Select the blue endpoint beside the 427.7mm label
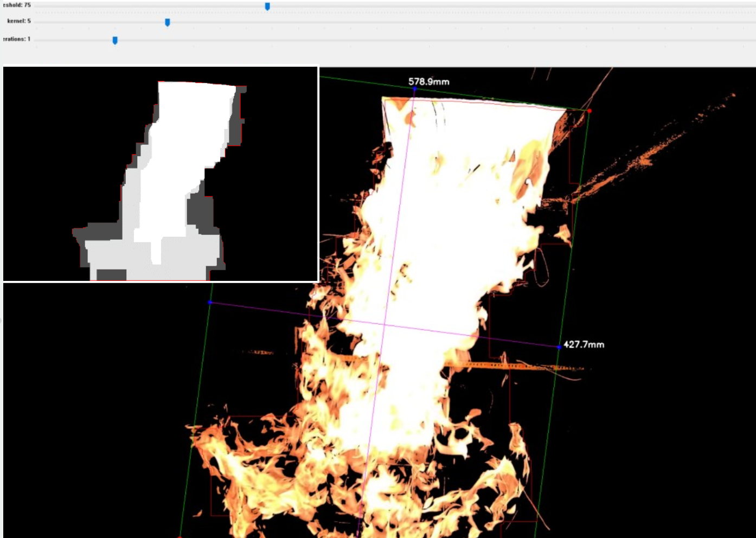 point(559,347)
